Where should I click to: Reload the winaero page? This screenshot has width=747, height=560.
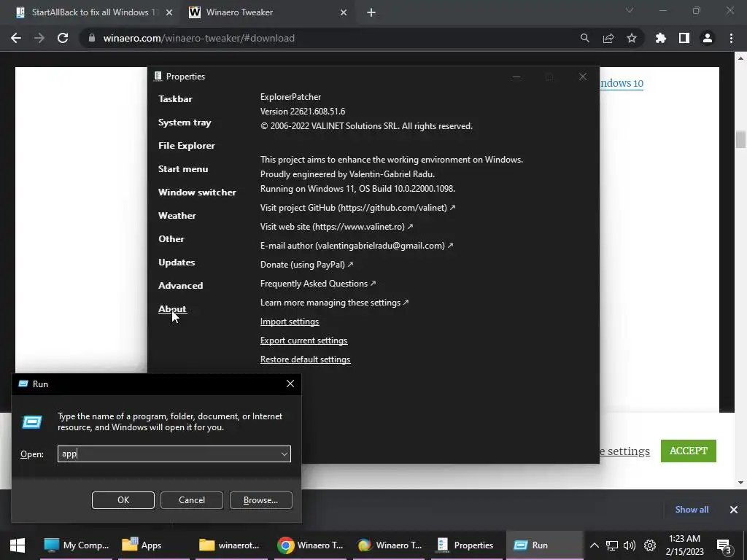point(63,38)
